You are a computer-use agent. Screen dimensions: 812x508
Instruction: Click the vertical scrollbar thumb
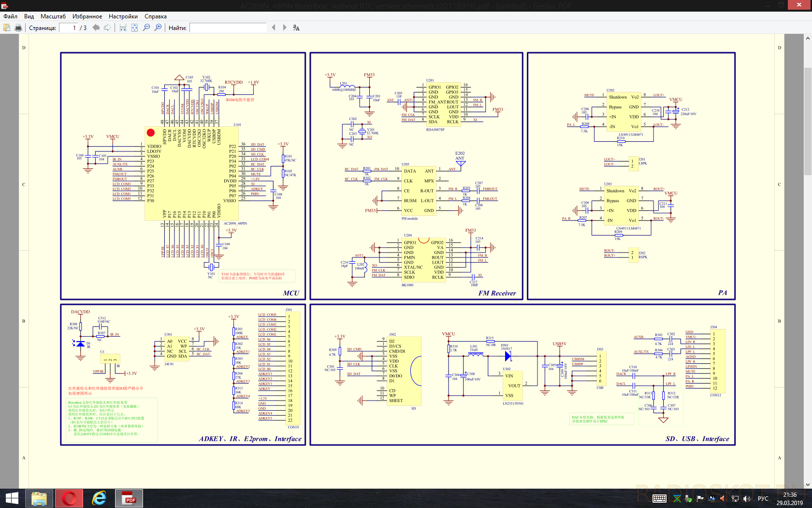tap(808, 121)
